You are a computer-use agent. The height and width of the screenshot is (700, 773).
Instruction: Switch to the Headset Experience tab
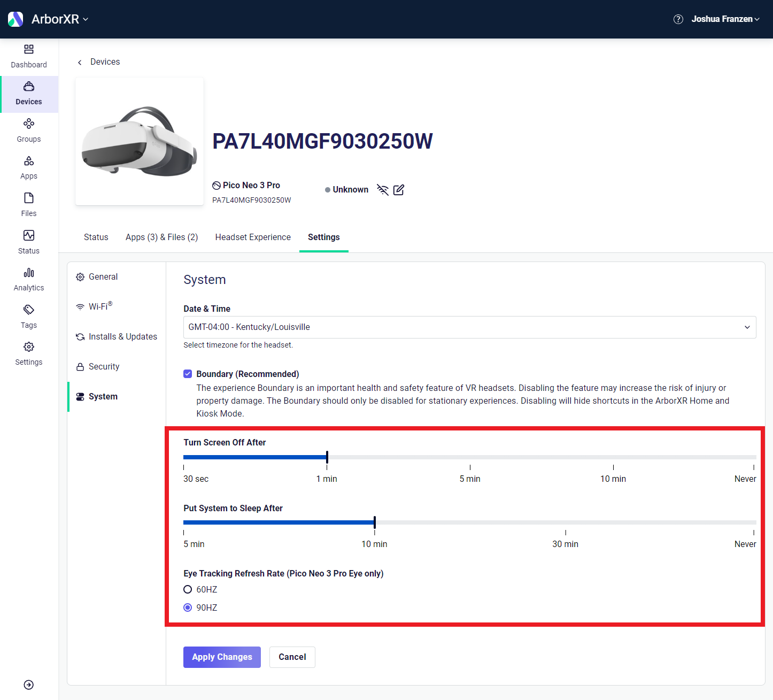(x=253, y=237)
